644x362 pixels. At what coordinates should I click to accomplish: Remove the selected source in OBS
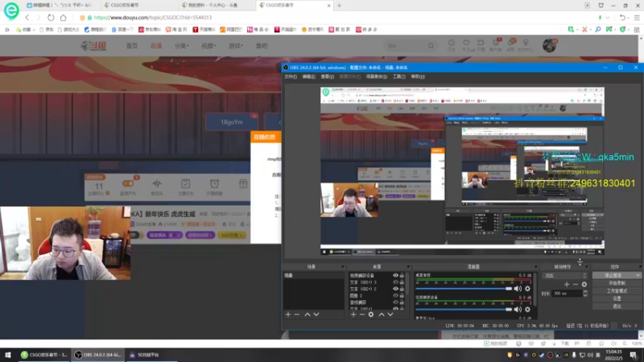(x=361, y=315)
